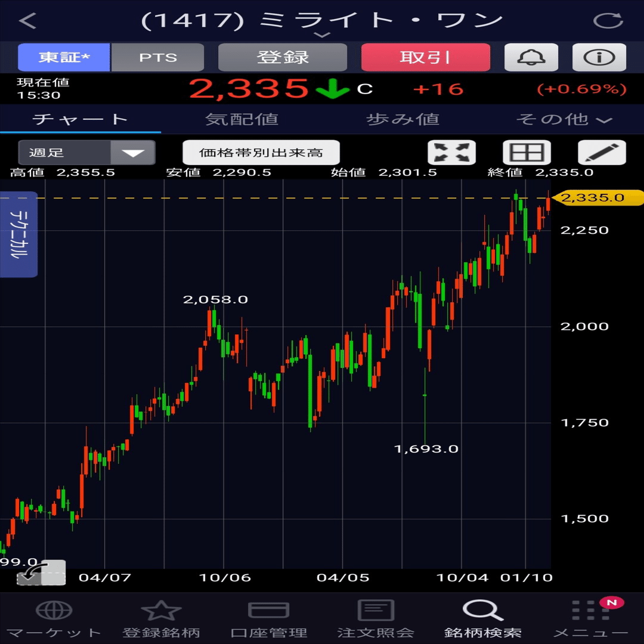This screenshot has height=644, width=644.
Task: Tap the 2,000 price axis label
Action: coord(584,327)
